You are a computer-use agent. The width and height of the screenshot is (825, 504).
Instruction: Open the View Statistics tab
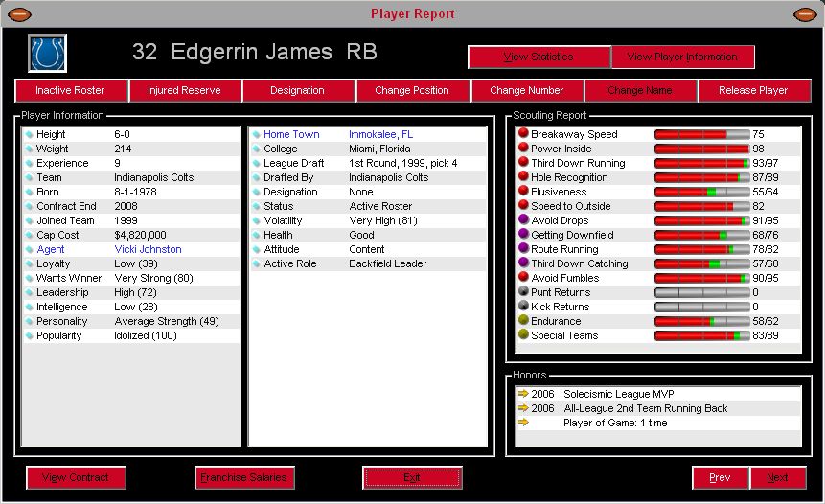click(539, 57)
